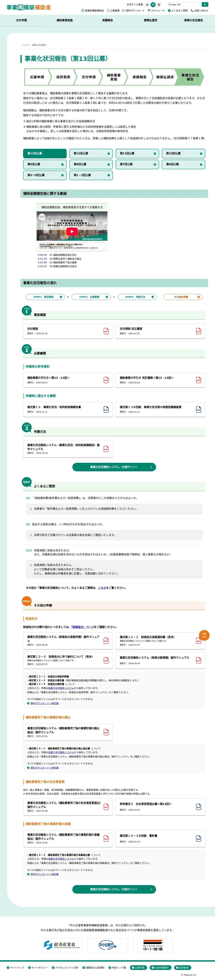The width and height of the screenshot is (215, 980).
Task: Open 事業計画の廃止届出 操作マニュアル PDF icon
Action: click(106, 732)
